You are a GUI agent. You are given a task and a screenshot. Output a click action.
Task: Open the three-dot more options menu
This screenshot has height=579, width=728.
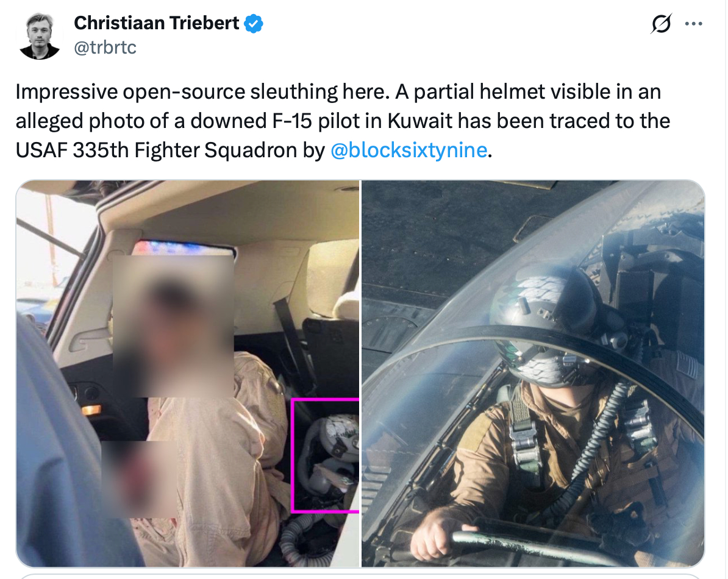(694, 24)
